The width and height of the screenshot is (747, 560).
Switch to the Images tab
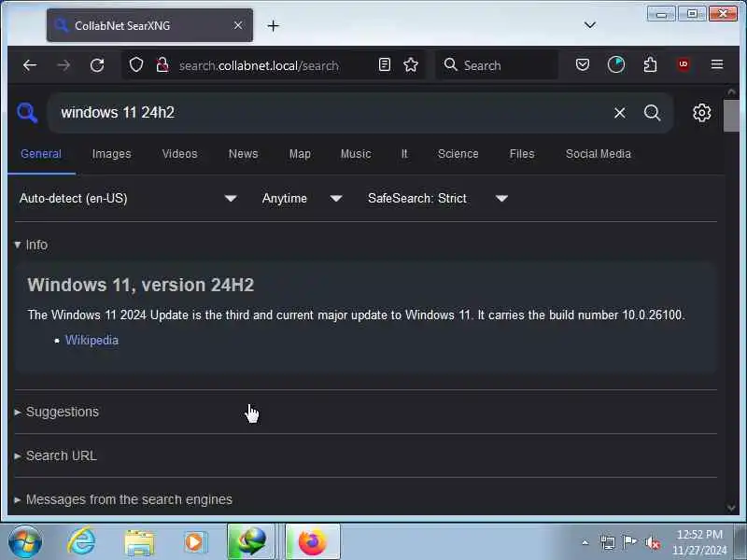(x=111, y=154)
